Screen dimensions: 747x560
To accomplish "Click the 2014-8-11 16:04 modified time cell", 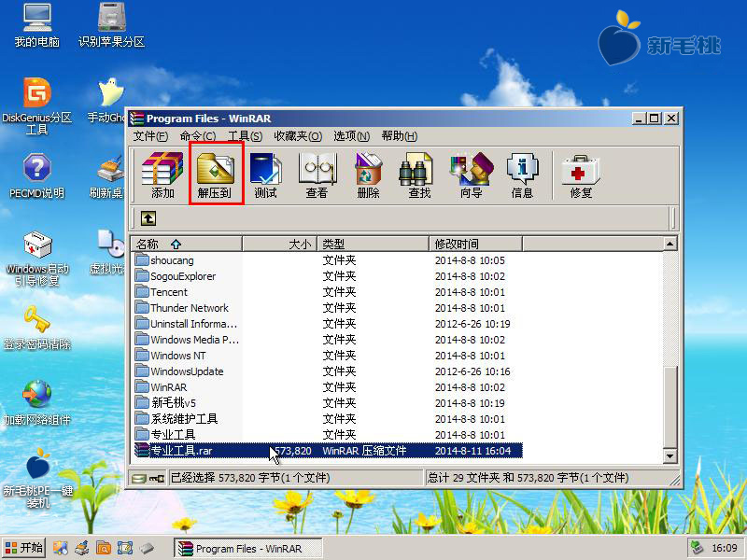I will 473,451.
